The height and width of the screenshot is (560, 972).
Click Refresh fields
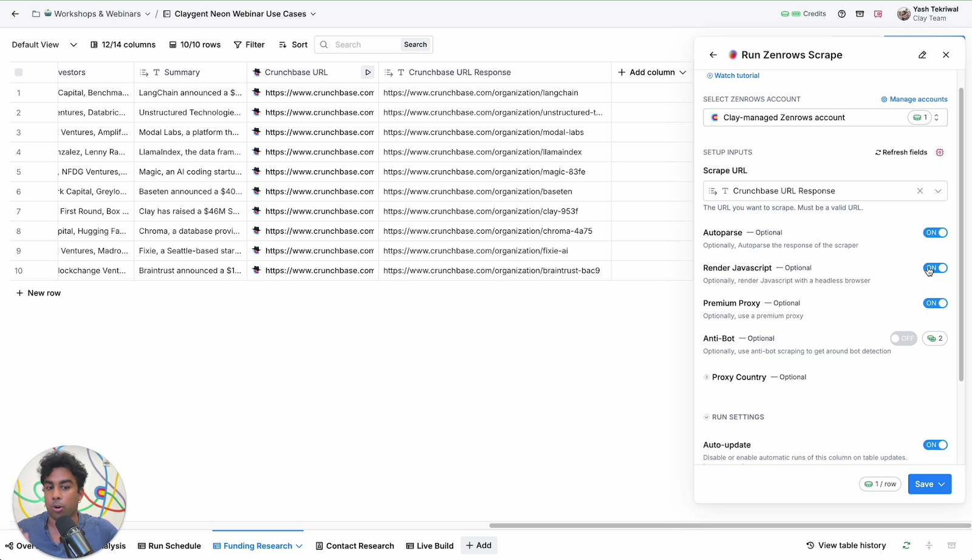tap(901, 152)
